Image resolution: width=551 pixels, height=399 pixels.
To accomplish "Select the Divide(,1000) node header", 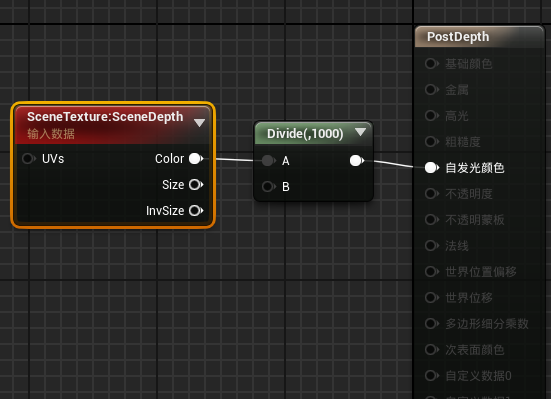I will pyautogui.click(x=305, y=134).
